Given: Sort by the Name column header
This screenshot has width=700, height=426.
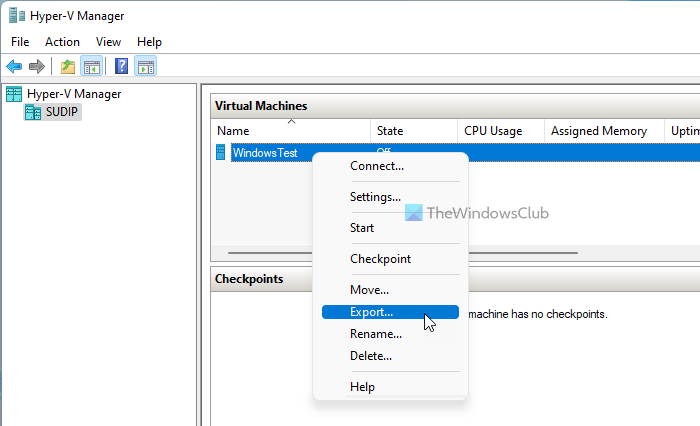Looking at the screenshot, I should 290,131.
